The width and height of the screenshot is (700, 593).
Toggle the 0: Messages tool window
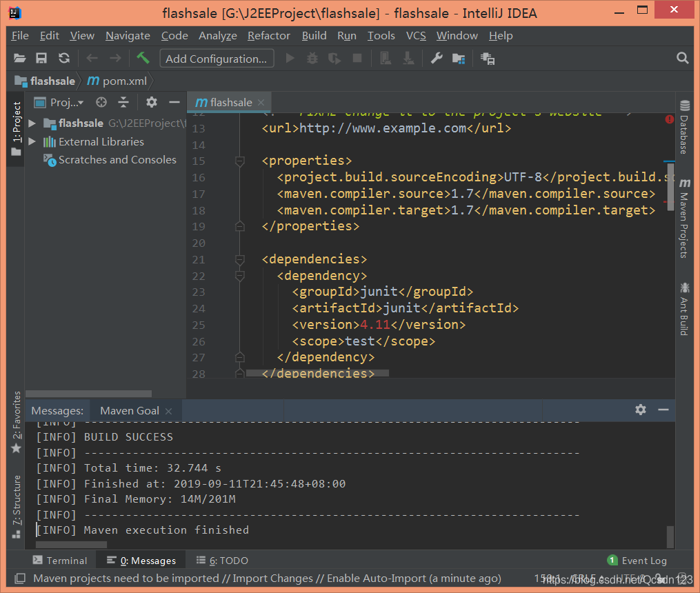(x=142, y=561)
